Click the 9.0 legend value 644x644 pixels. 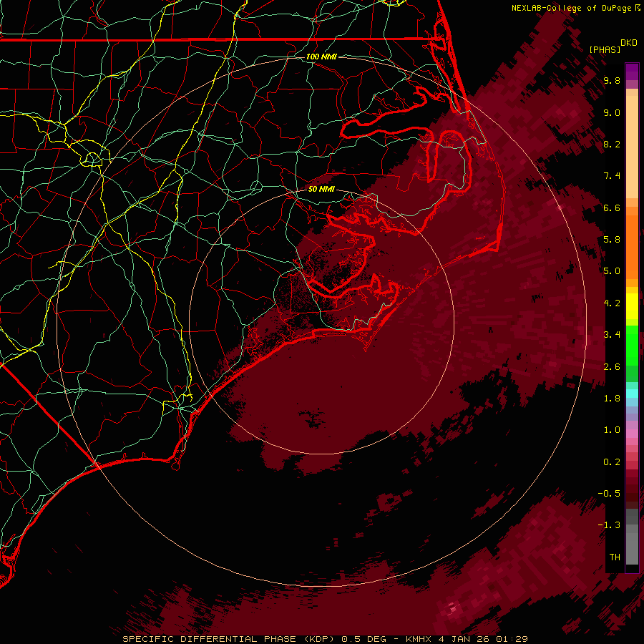click(612, 112)
